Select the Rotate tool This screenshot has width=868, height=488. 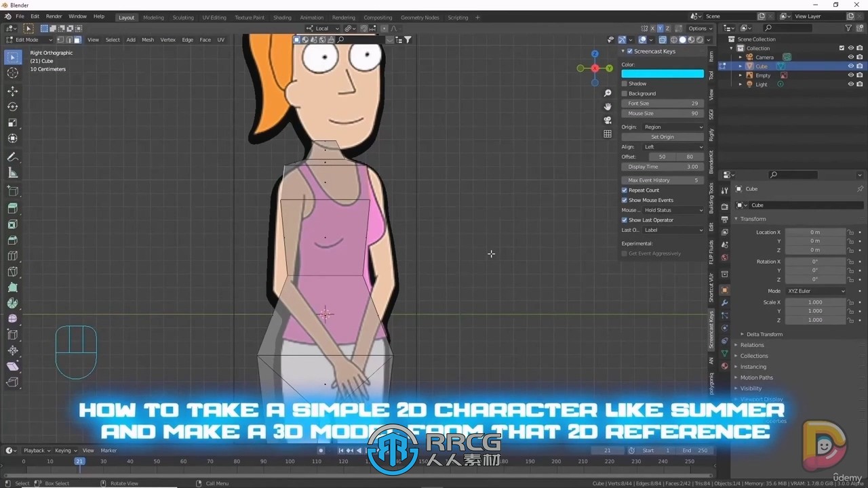12,107
